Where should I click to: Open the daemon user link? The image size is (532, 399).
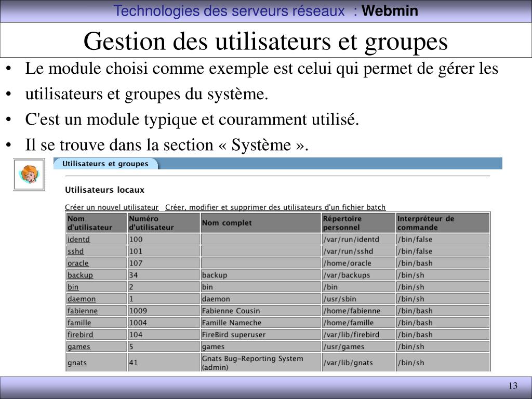pyautogui.click(x=82, y=299)
